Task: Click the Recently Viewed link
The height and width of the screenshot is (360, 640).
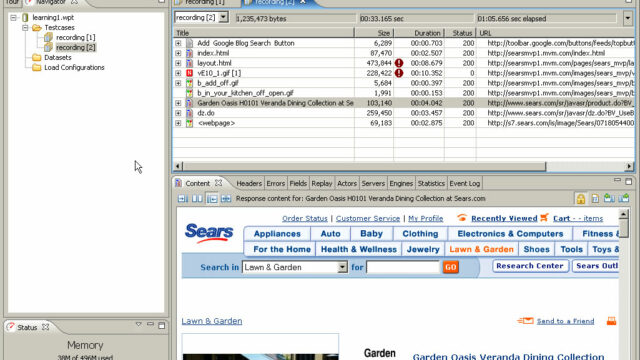Action: [x=504, y=219]
